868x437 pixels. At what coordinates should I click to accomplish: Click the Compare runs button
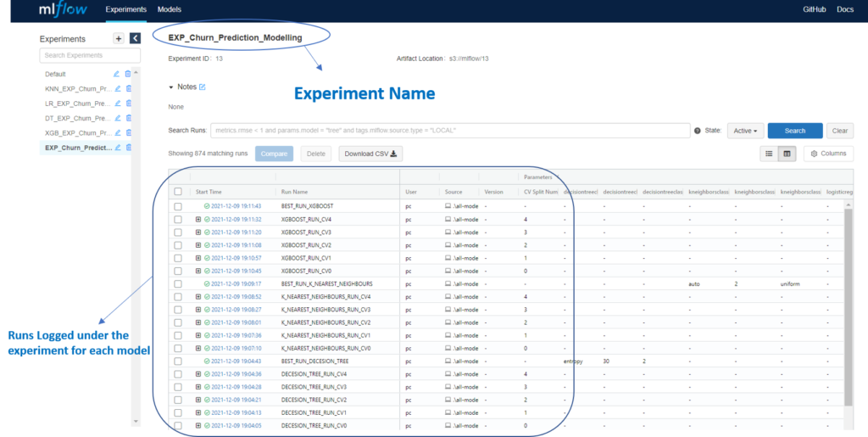pyautogui.click(x=274, y=154)
